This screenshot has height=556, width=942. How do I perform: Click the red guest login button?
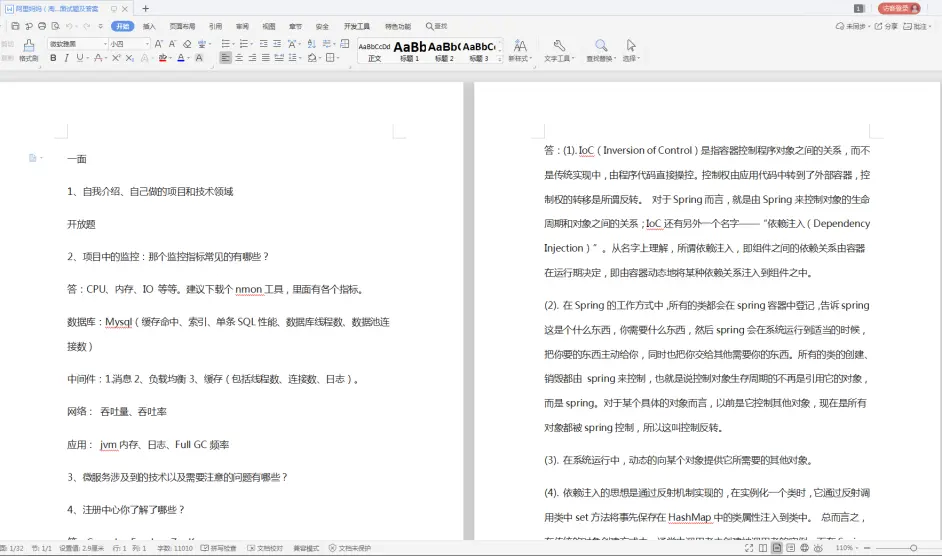click(899, 8)
